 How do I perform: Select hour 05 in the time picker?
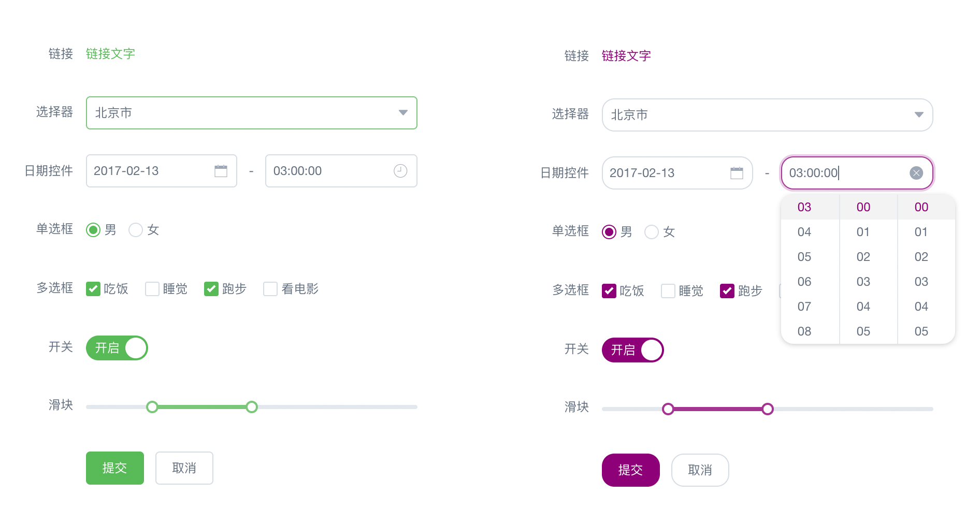(804, 256)
